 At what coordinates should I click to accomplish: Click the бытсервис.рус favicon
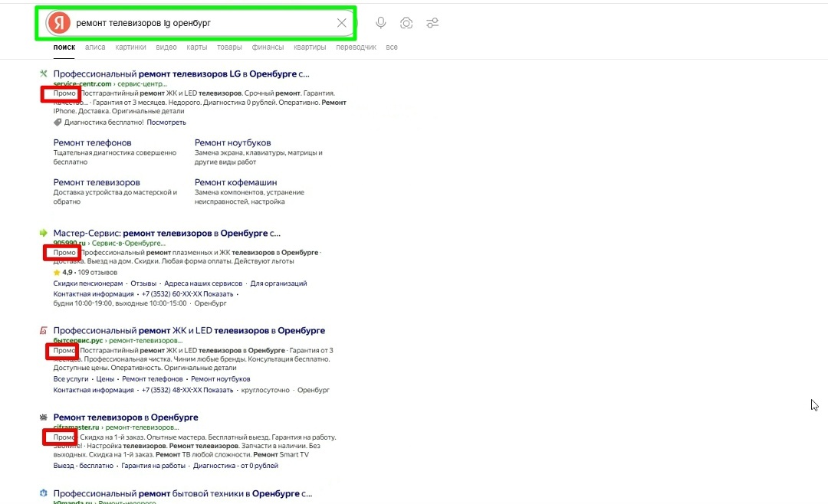[43, 330]
